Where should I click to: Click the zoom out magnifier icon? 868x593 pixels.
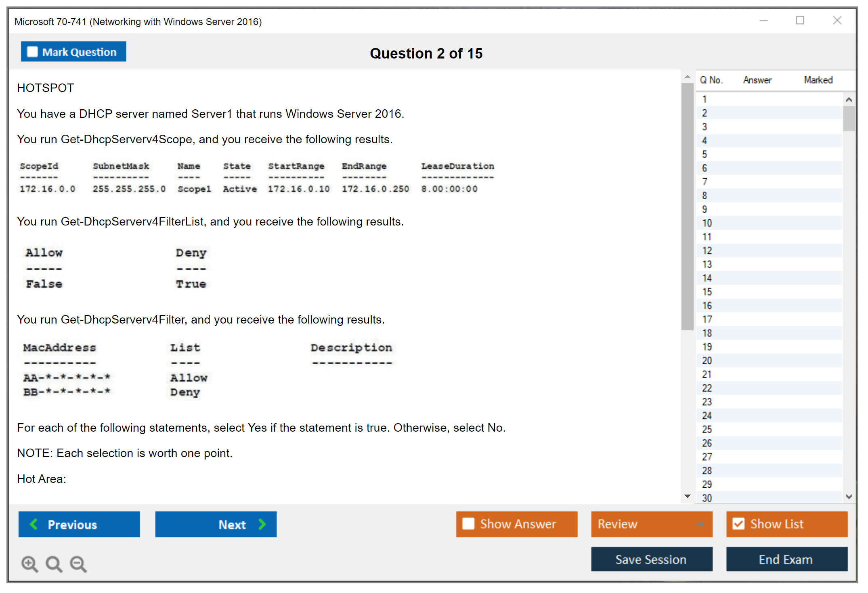pyautogui.click(x=78, y=564)
